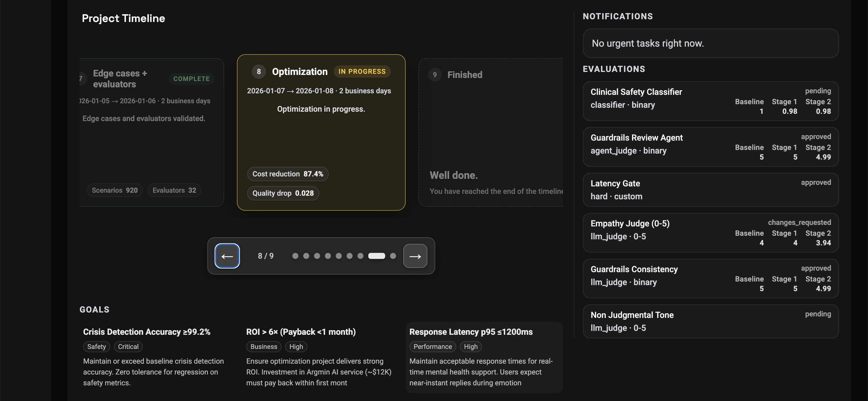Click the 'No urgent tasks right now' notification
The width and height of the screenshot is (868, 401).
coord(711,43)
